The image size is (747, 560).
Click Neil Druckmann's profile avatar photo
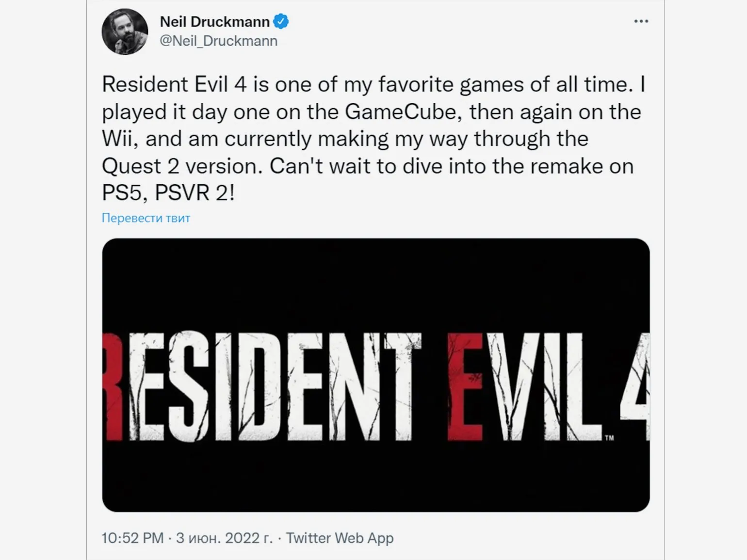[x=125, y=32]
